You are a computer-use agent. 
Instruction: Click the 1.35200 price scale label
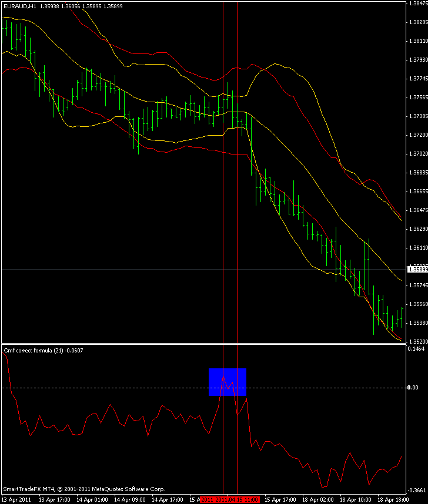click(418, 341)
